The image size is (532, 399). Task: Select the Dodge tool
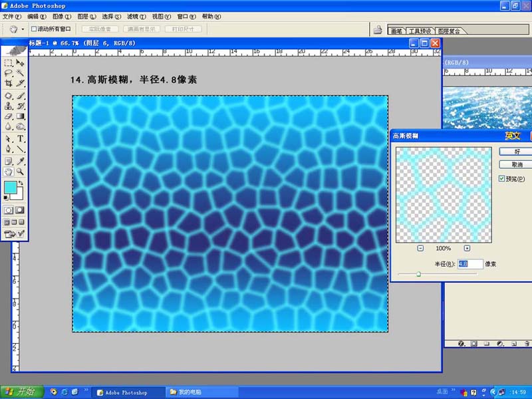20,126
